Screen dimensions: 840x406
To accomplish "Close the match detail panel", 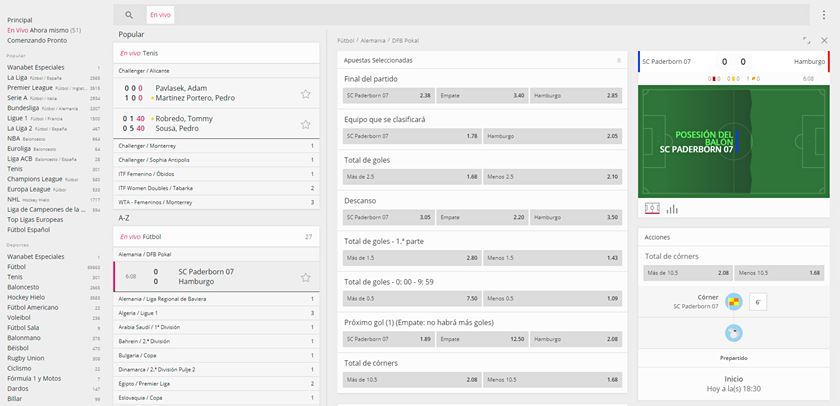I will click(824, 40).
